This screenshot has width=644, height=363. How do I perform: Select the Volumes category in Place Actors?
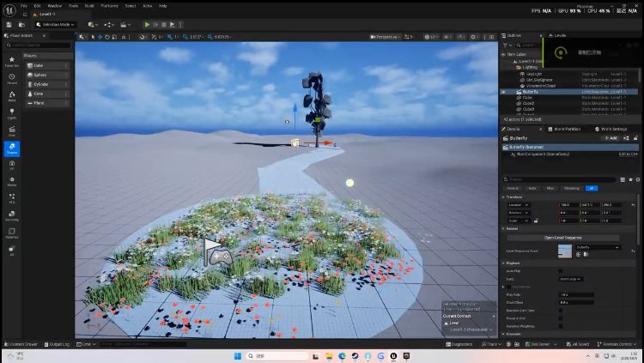12,233
